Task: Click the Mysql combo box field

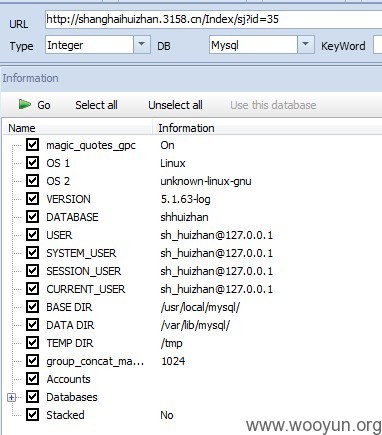Action: (x=253, y=45)
